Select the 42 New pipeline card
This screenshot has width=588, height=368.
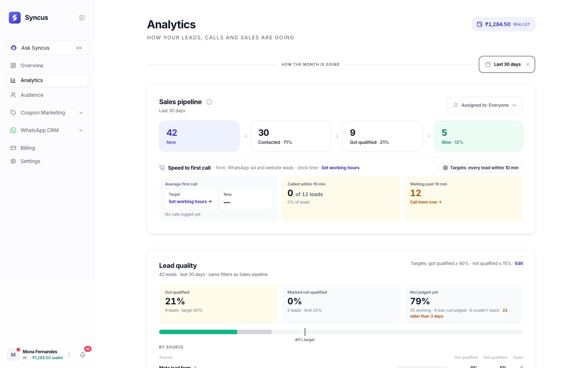point(199,136)
